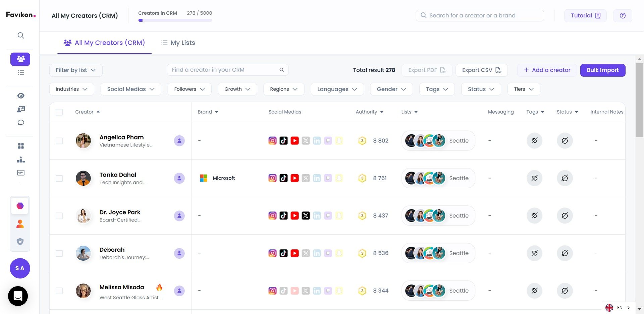Click the tag icon in Deborah's row
Viewport: 644px width, 314px height.
click(534, 253)
